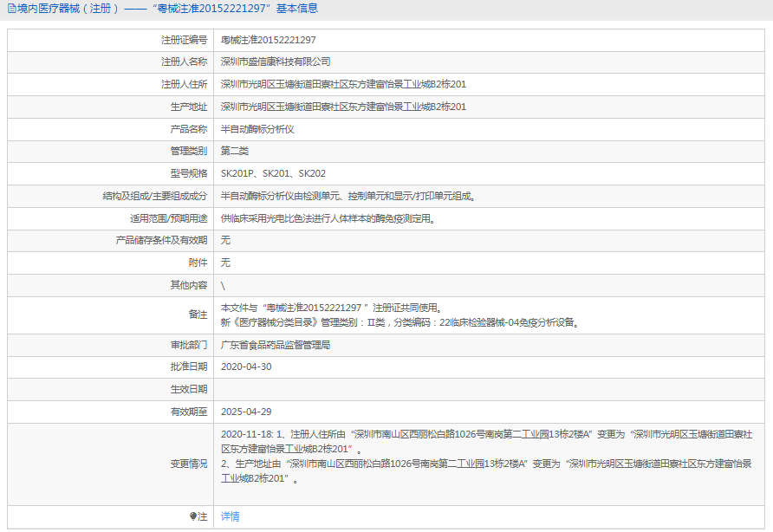Click the intended use text 供临床采用光电比色法

328,218
